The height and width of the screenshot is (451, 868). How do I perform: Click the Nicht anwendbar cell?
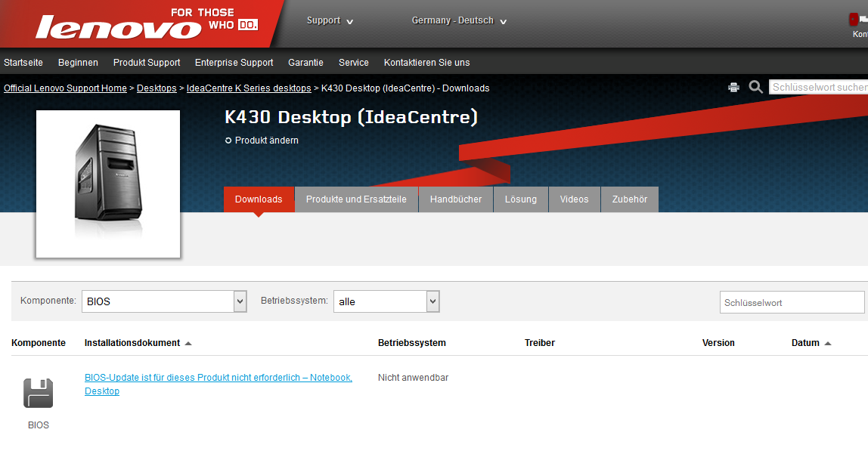point(413,378)
